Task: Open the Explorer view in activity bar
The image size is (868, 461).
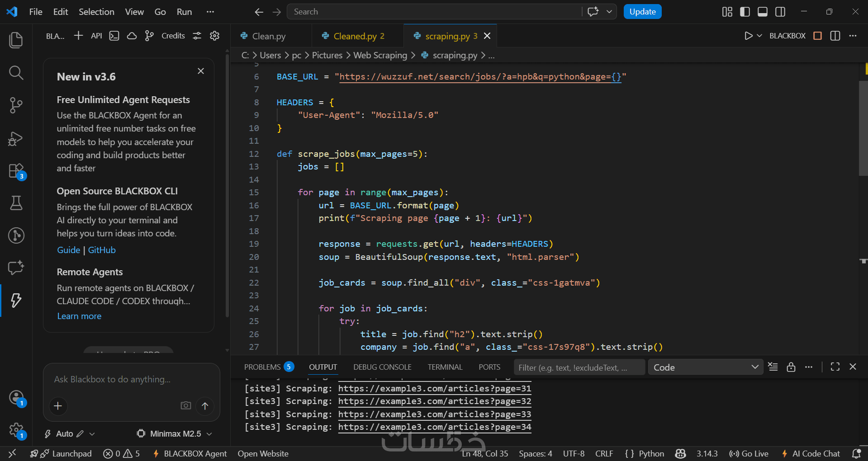Action: coord(16,40)
